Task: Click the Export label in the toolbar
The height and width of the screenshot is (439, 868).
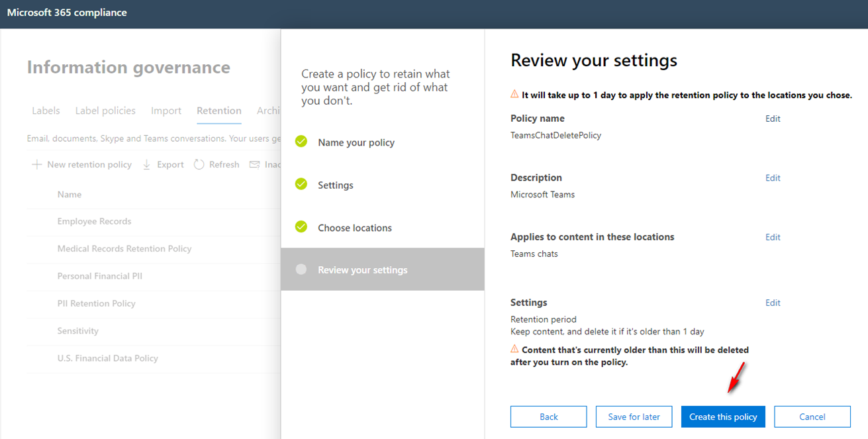Action: tap(170, 164)
